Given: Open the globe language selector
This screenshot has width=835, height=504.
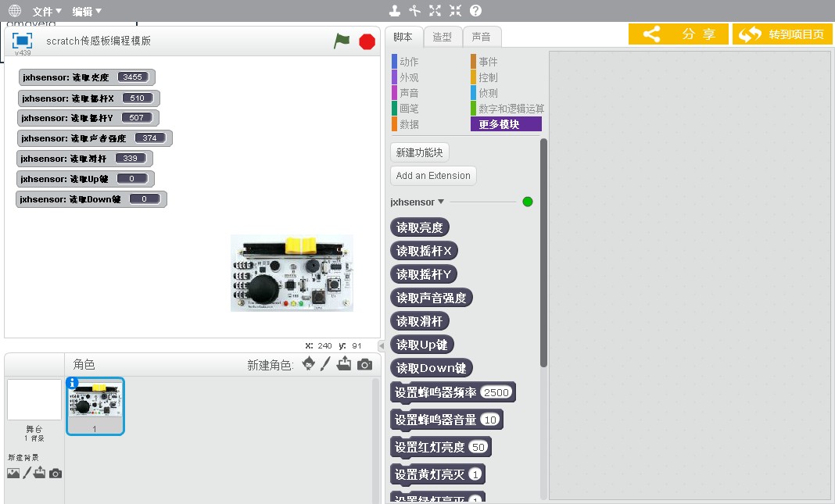Looking at the screenshot, I should [15, 11].
